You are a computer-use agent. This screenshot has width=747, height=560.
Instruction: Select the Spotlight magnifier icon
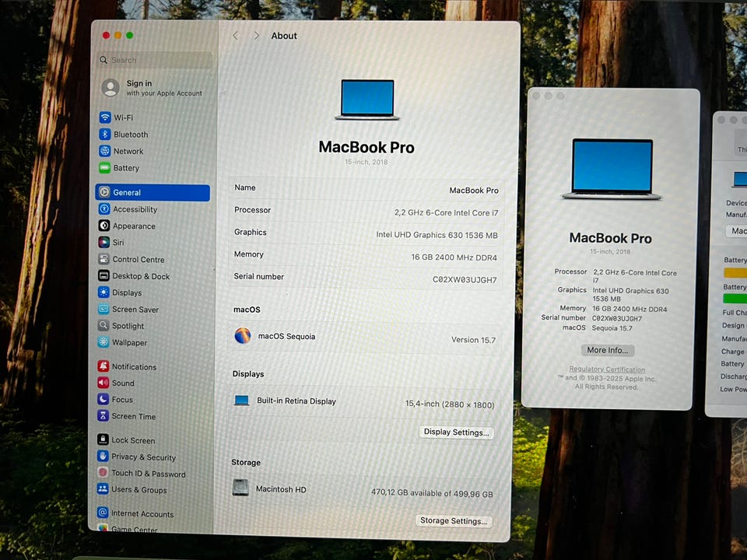[103, 326]
